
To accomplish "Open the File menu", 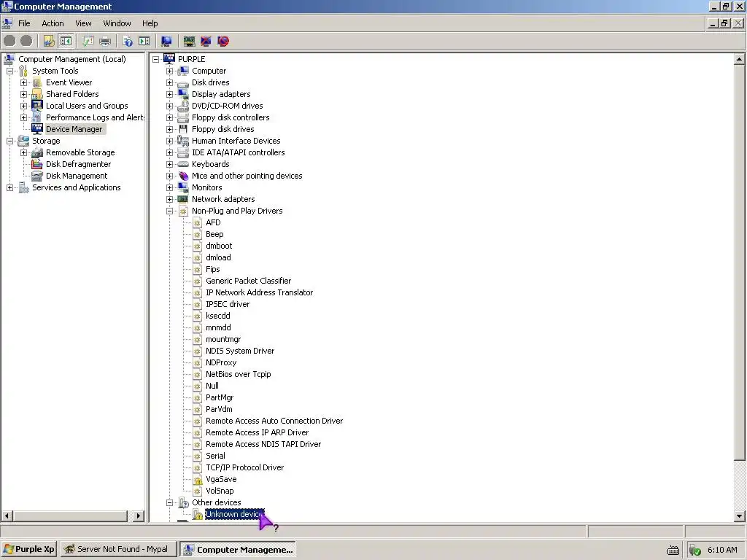I will click(x=24, y=23).
